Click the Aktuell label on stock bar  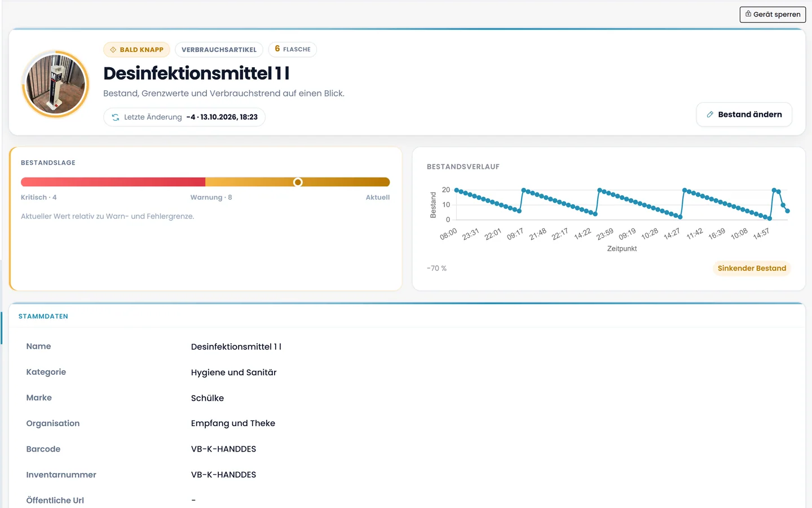point(378,198)
